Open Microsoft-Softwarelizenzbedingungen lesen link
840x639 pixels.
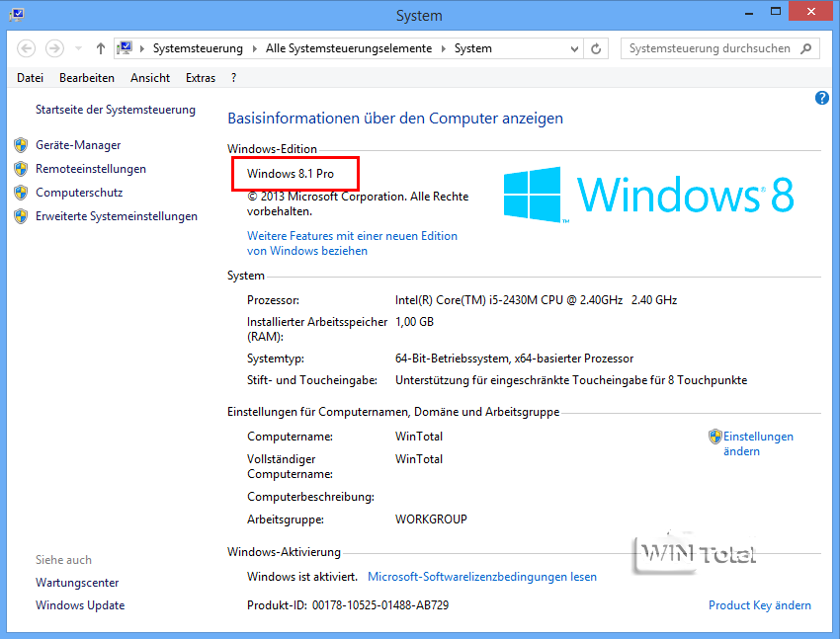(482, 577)
